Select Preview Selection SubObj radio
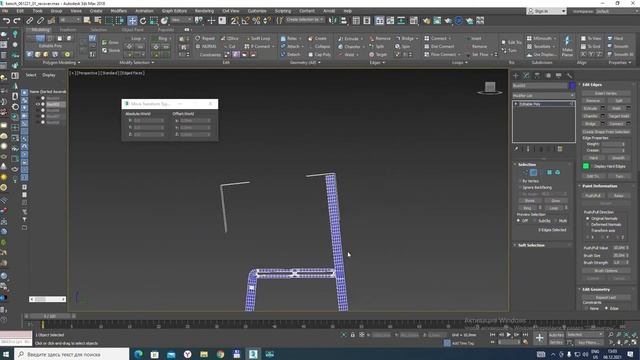 (535, 221)
